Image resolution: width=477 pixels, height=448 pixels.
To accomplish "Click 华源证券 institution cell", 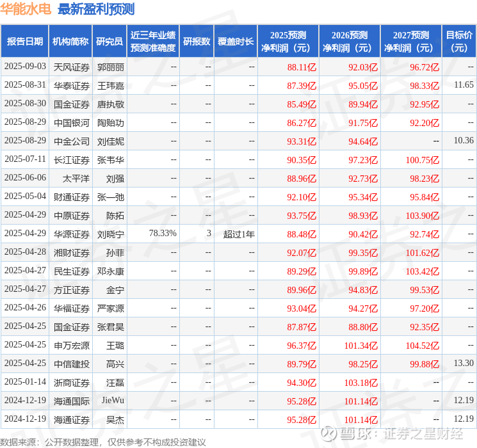I will point(72,234).
